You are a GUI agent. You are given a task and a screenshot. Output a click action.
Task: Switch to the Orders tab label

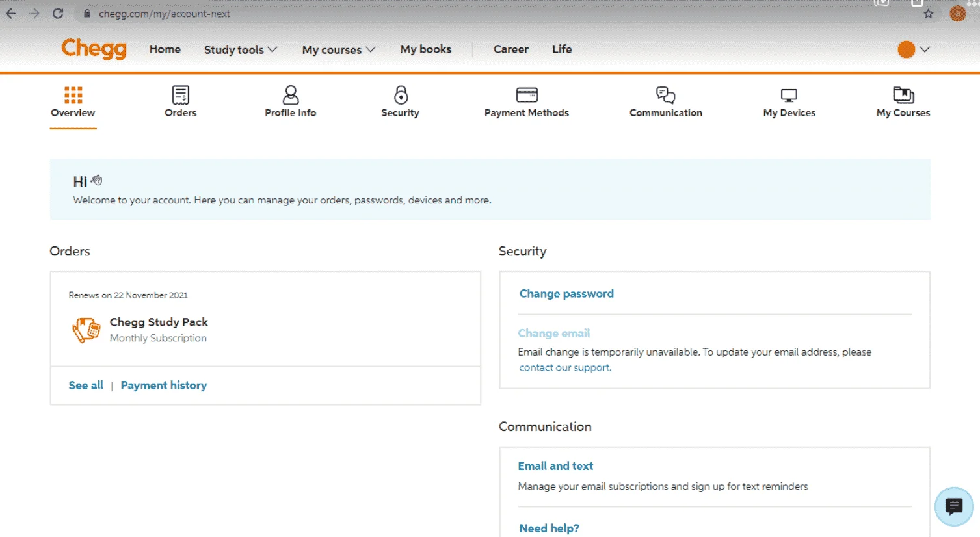click(x=181, y=113)
